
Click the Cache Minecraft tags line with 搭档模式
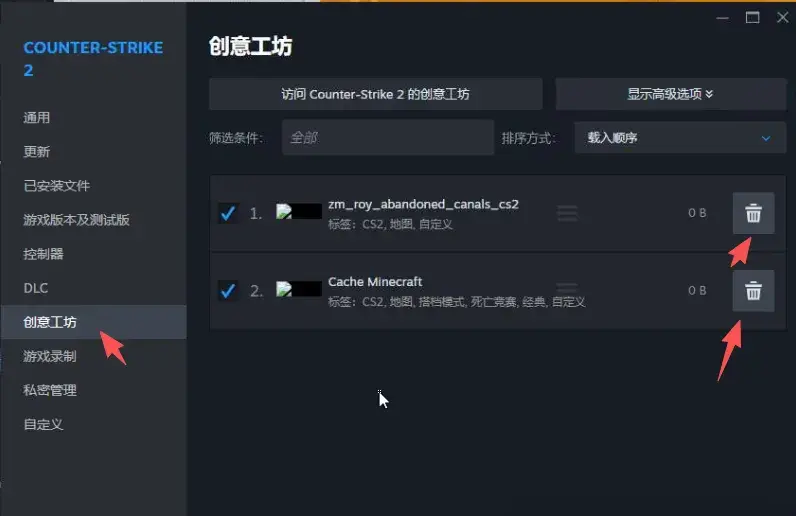tap(456, 302)
